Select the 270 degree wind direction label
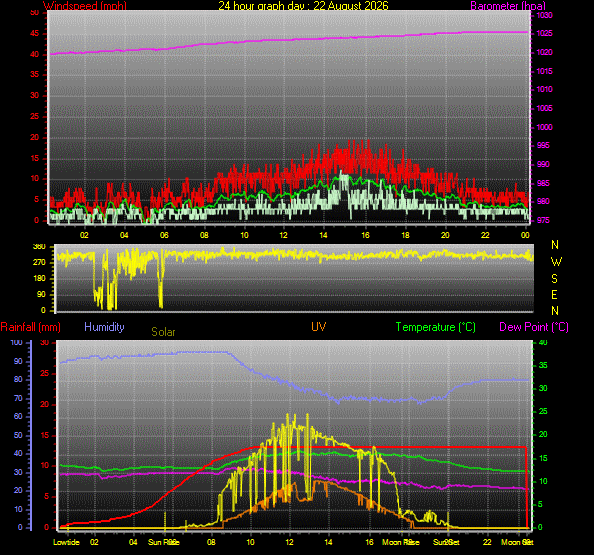 (x=39, y=262)
